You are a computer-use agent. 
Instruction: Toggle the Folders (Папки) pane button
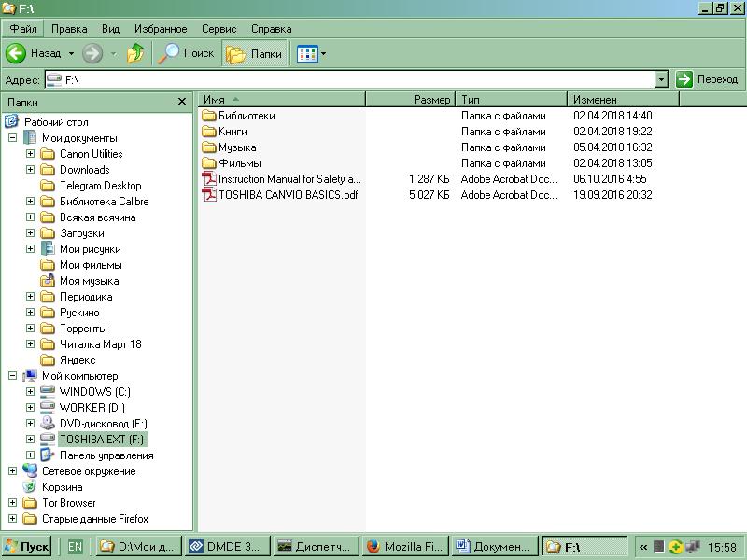pos(255,53)
